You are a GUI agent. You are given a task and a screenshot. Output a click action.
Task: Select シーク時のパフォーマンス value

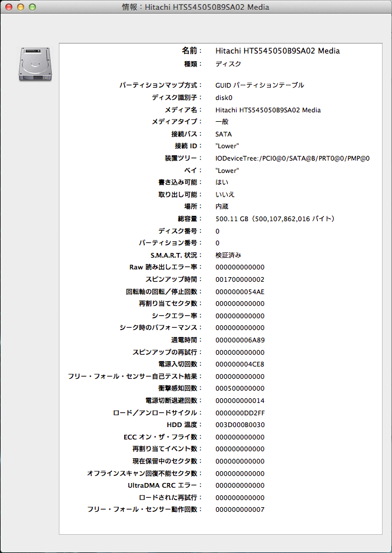(240, 328)
